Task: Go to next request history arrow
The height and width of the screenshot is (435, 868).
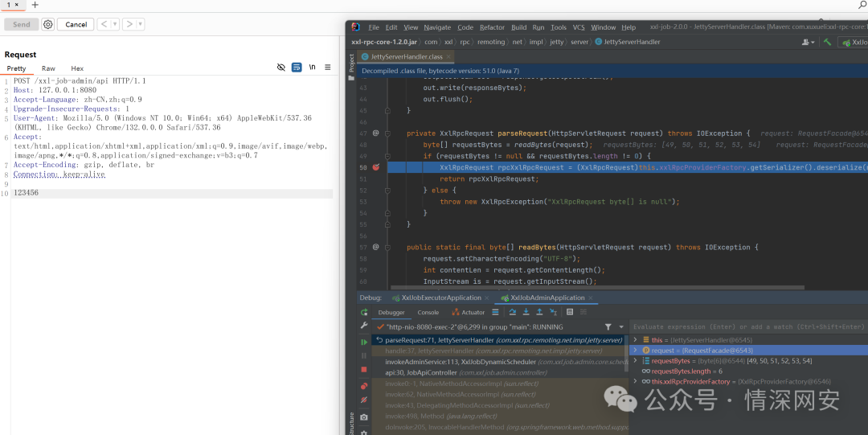Action: click(129, 24)
